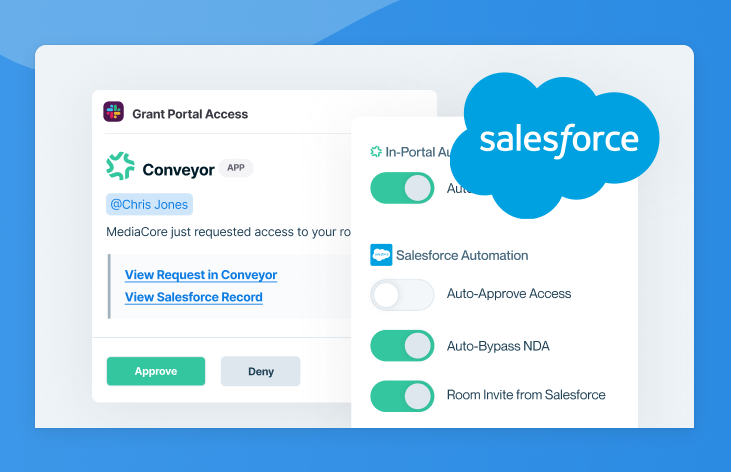Screen dimensions: 731x472
Task: Click the Room Invite from Salesforce label
Action: pyautogui.click(x=526, y=395)
